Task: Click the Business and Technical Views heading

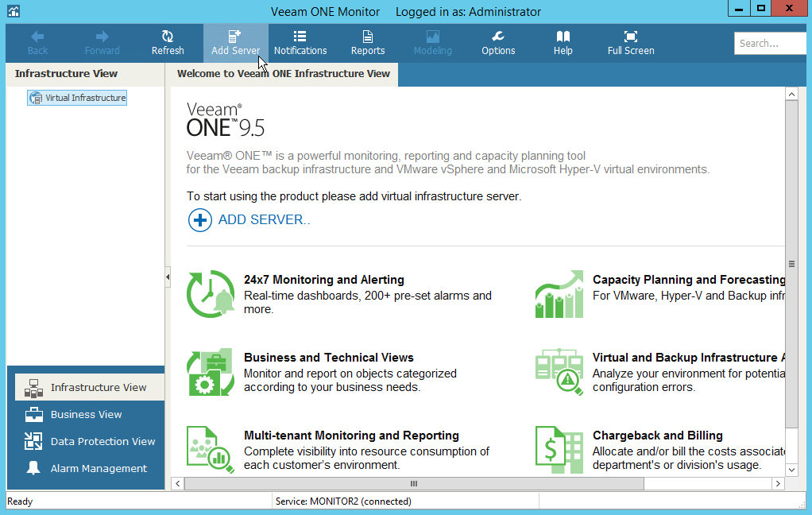Action: [x=329, y=358]
